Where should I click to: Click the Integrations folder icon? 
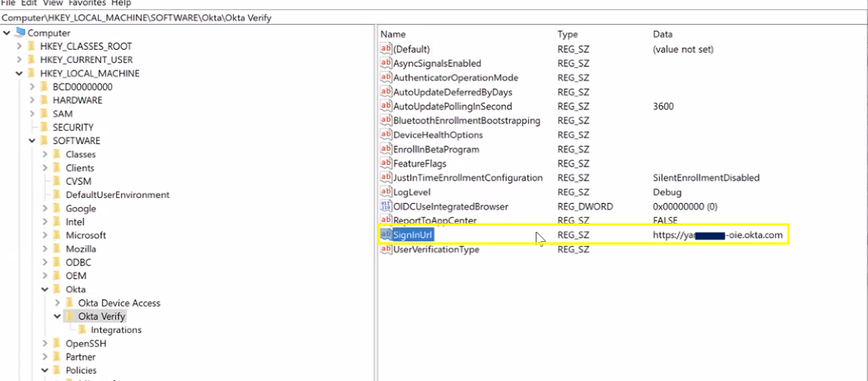[83, 330]
